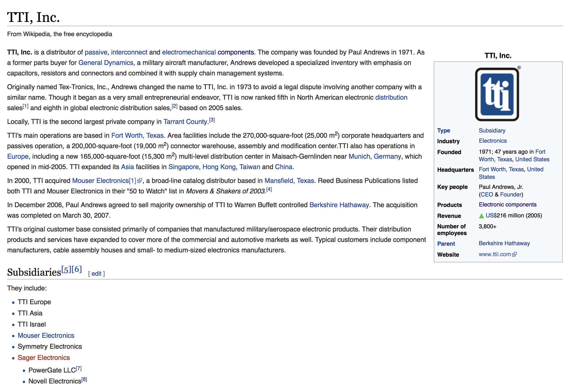Image resolution: width=566 pixels, height=392 pixels.
Task: Open the Taiwan link
Action: 250,167
